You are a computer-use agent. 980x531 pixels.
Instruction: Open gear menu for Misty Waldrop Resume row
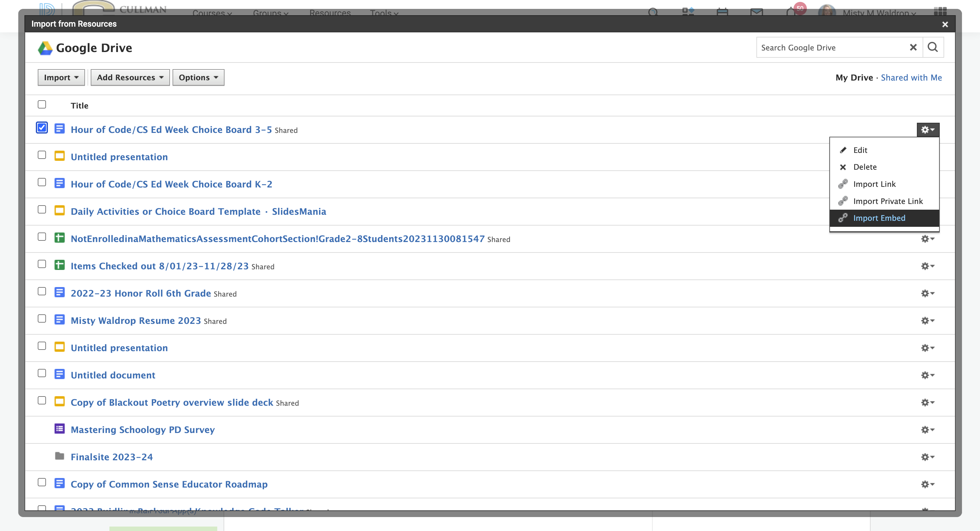[x=927, y=321]
